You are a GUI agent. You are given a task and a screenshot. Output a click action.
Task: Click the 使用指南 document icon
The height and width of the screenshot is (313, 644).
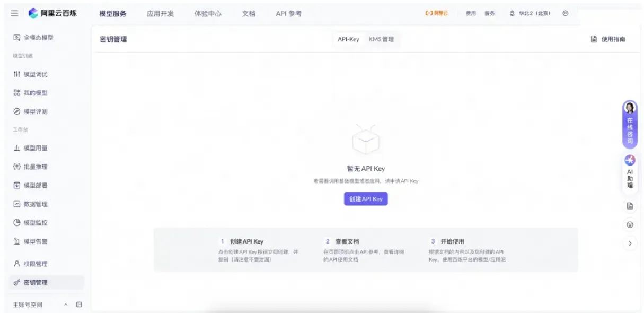(594, 39)
